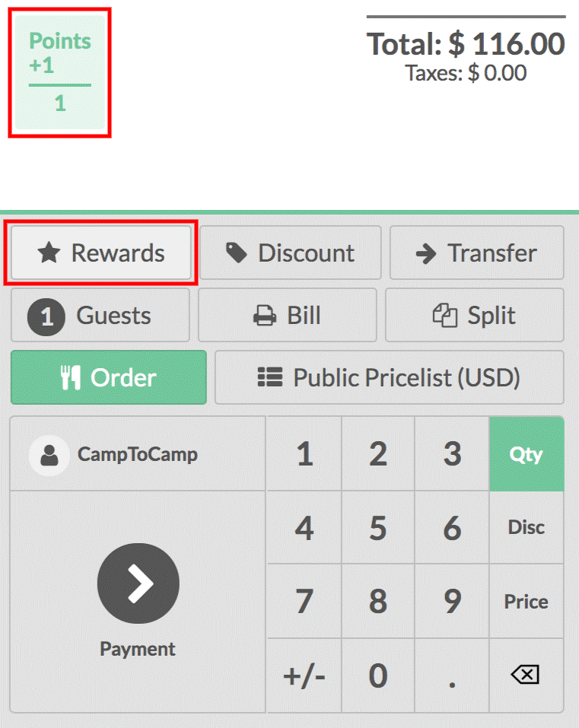Keep numpad in Qty mode
This screenshot has width=579, height=728.
coord(527,453)
